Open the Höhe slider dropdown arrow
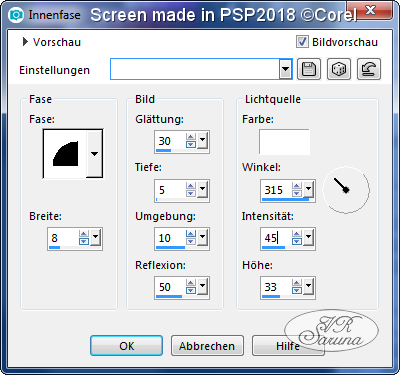 309,286
